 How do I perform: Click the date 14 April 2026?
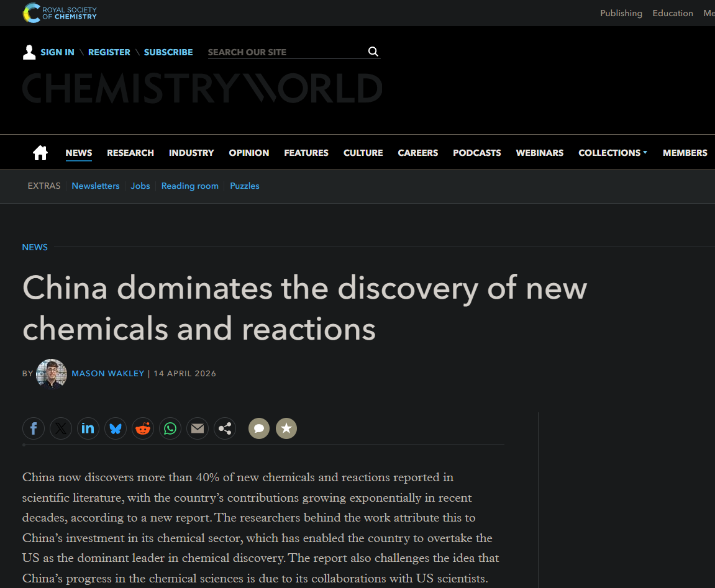[184, 373]
